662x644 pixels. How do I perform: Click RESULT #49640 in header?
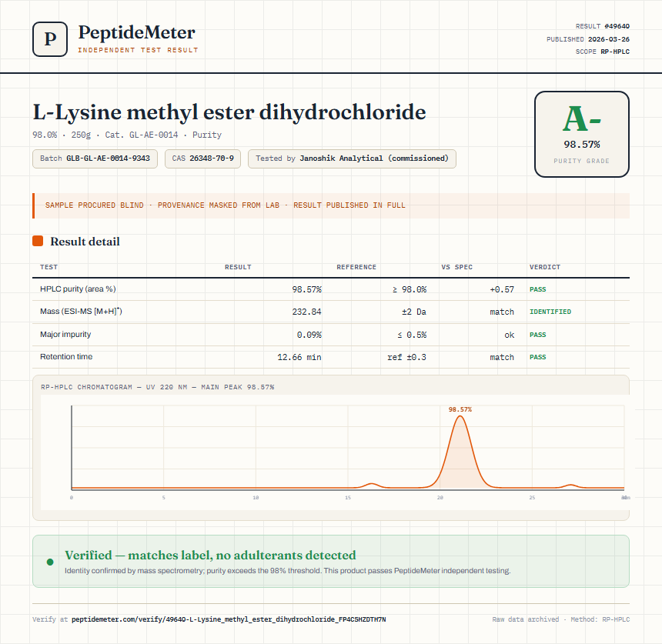tap(603, 26)
